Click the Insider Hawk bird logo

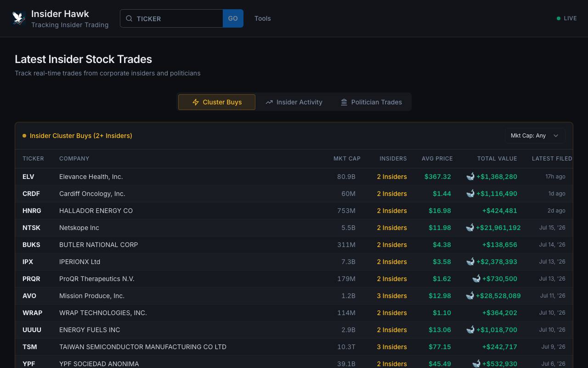point(18,18)
